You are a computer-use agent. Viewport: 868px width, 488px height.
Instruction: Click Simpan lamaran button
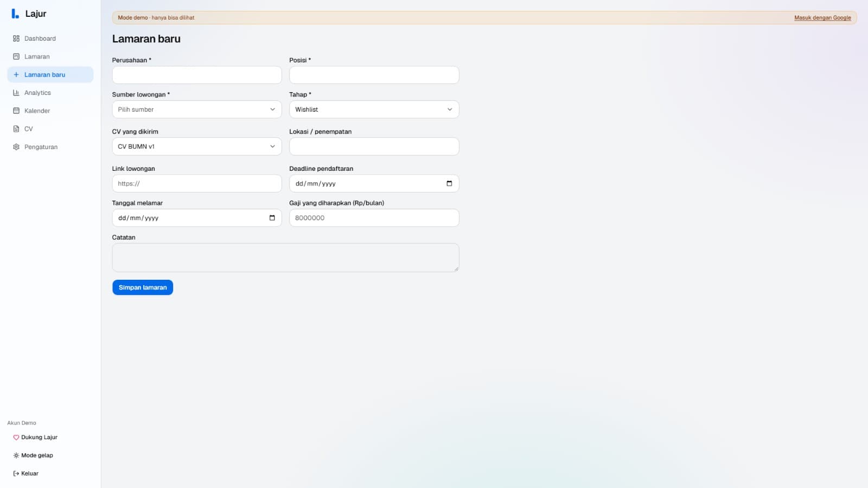(143, 287)
